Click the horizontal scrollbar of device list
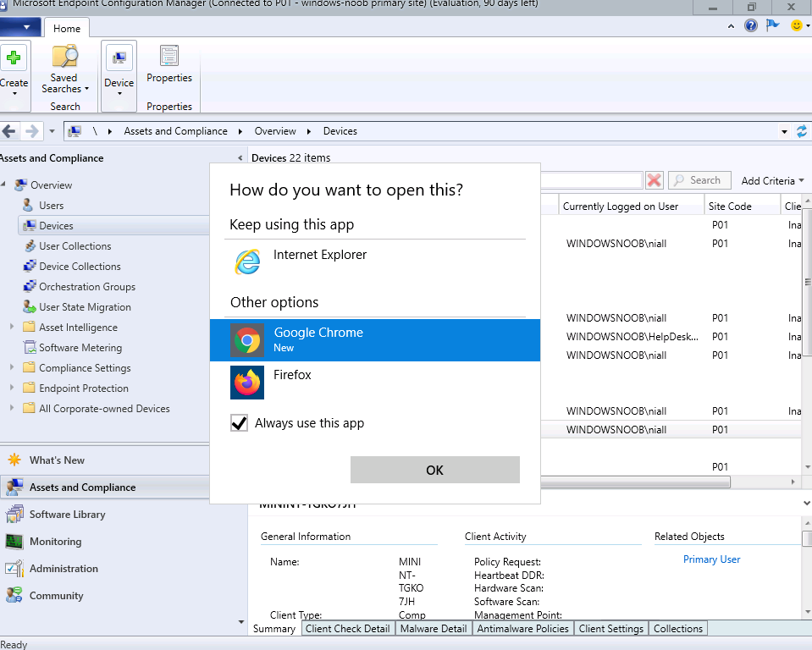The height and width of the screenshot is (650, 812). 635,482
